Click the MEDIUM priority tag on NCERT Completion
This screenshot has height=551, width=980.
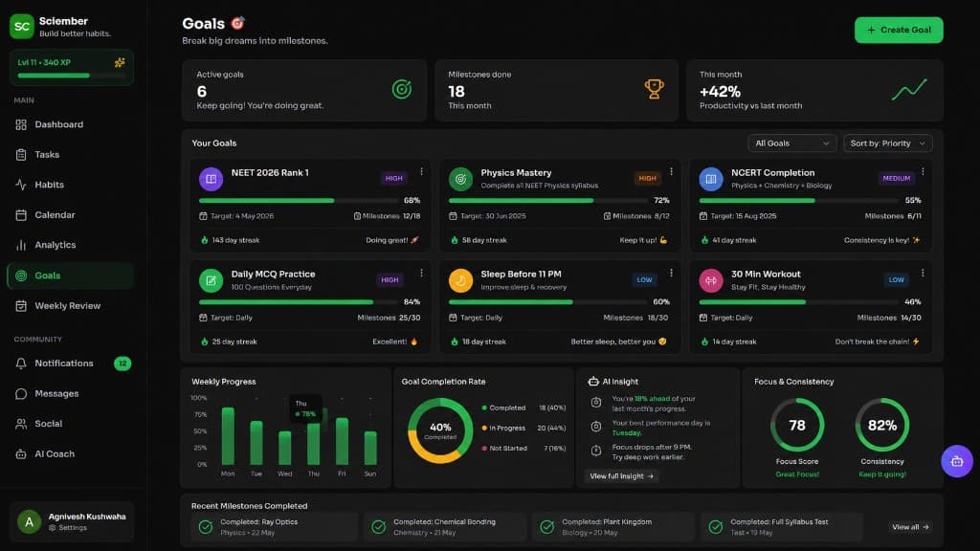896,178
